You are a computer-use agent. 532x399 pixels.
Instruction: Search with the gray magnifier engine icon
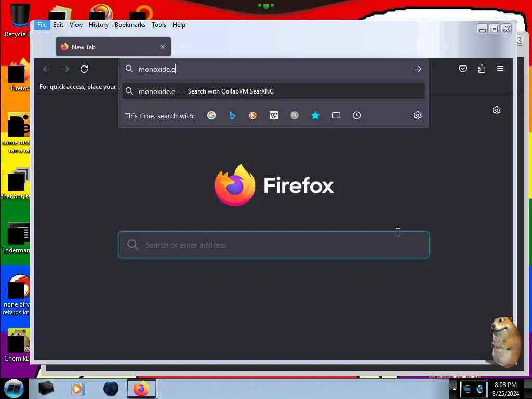[295, 116]
